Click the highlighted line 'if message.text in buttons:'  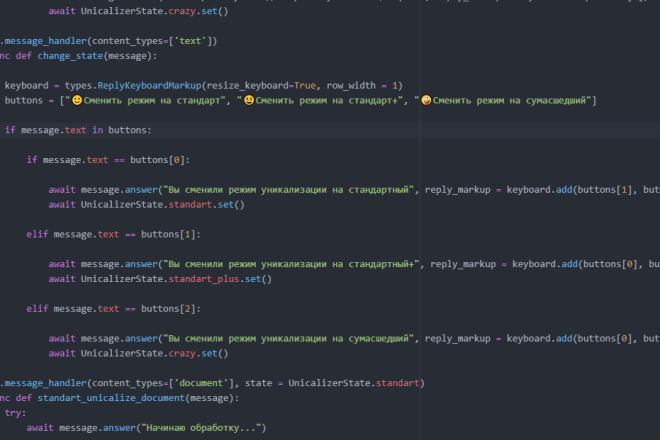pos(78,130)
